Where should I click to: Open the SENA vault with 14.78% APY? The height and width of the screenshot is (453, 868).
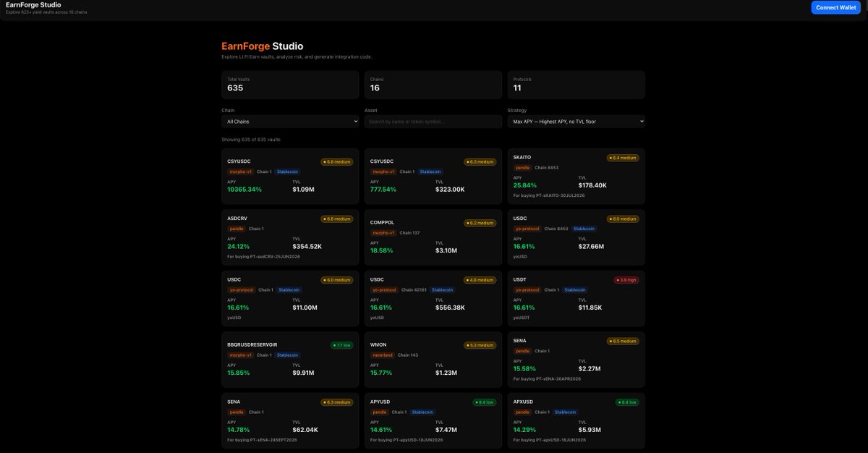click(290, 420)
